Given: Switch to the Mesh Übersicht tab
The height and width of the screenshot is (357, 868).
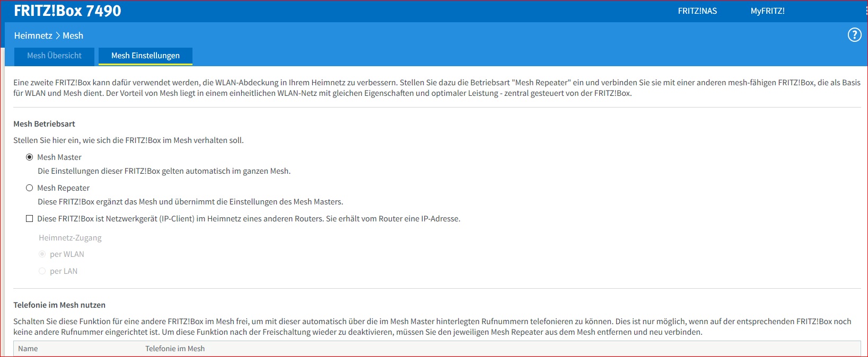Looking at the screenshot, I should point(54,56).
